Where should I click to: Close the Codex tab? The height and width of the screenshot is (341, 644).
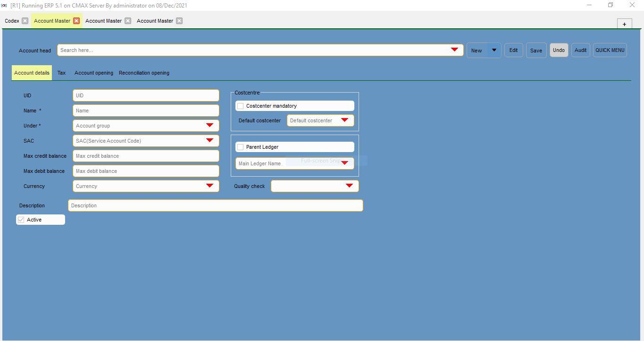pos(25,21)
